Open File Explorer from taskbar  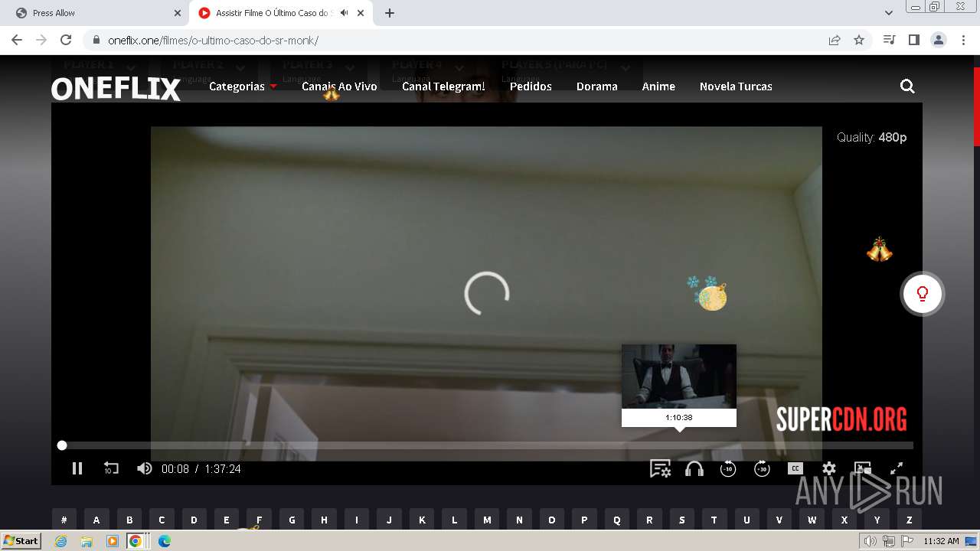click(87, 541)
